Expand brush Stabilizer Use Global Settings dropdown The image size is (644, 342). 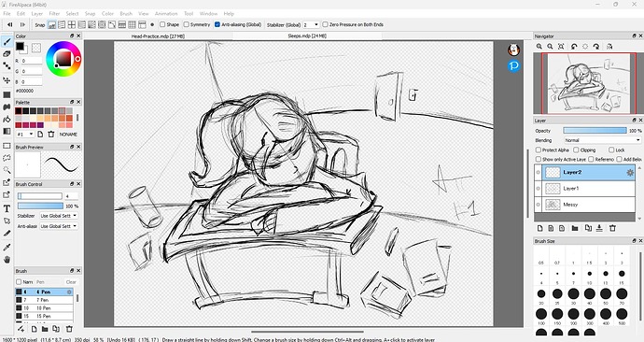[x=58, y=216]
